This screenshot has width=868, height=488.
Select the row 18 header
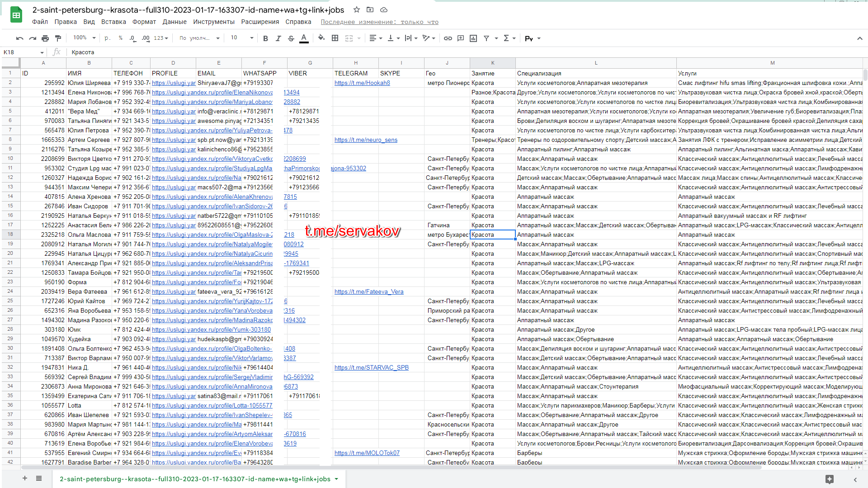(x=10, y=234)
